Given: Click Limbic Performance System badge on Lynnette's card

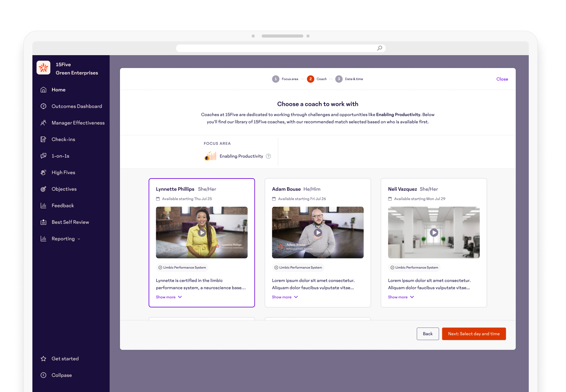Looking at the screenshot, I should pyautogui.click(x=182, y=268).
